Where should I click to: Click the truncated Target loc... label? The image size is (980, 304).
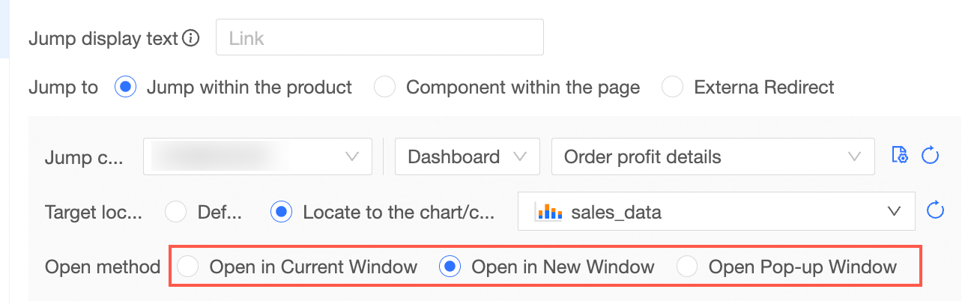tap(94, 212)
